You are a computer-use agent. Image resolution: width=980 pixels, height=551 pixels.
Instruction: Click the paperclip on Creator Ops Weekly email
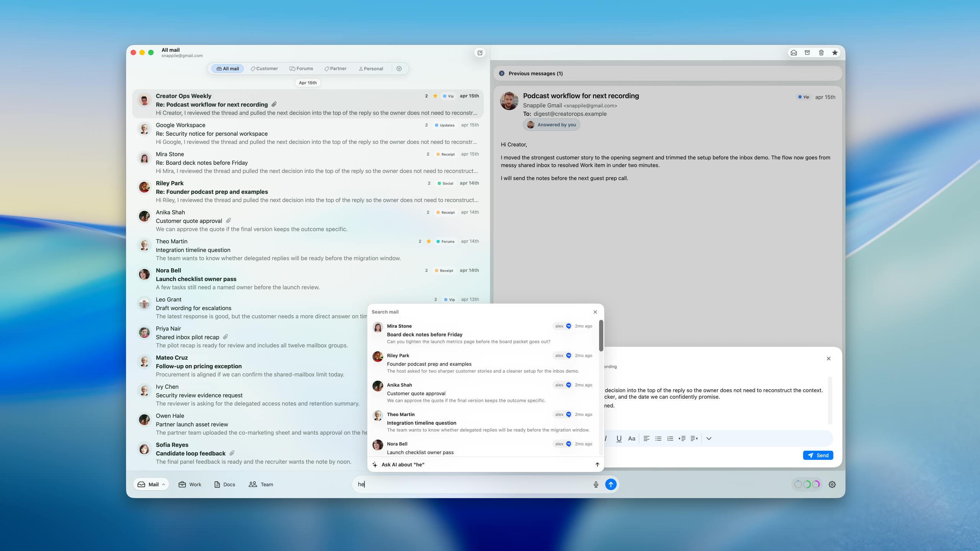tap(274, 104)
